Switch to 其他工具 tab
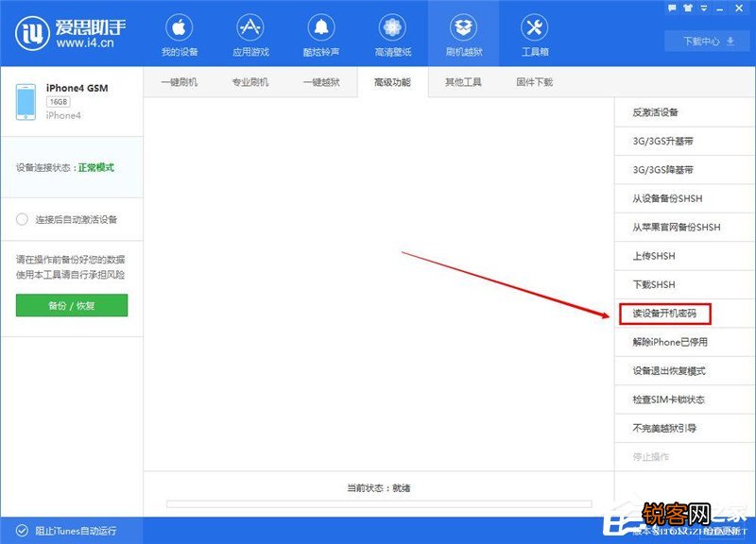 pos(463,82)
